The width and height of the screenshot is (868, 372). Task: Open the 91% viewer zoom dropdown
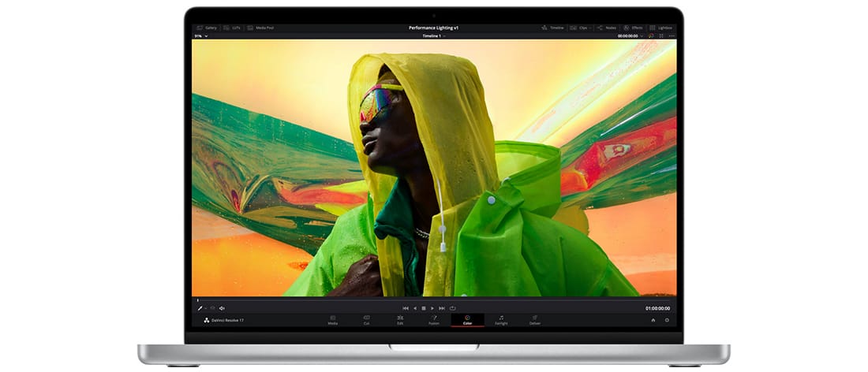[x=201, y=36]
